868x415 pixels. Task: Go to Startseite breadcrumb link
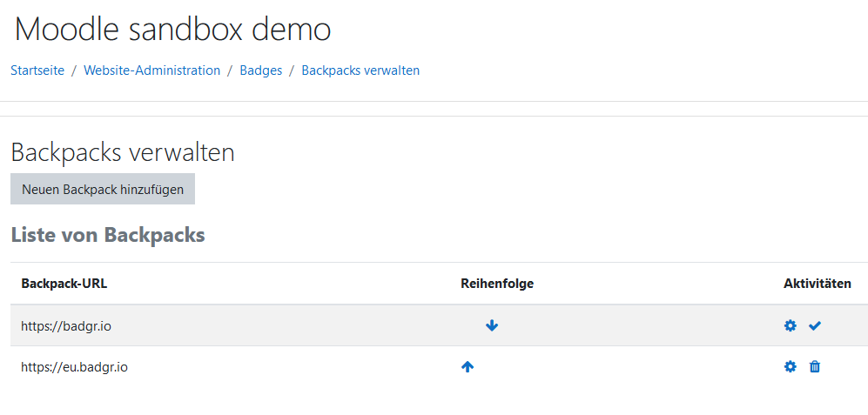(37, 70)
